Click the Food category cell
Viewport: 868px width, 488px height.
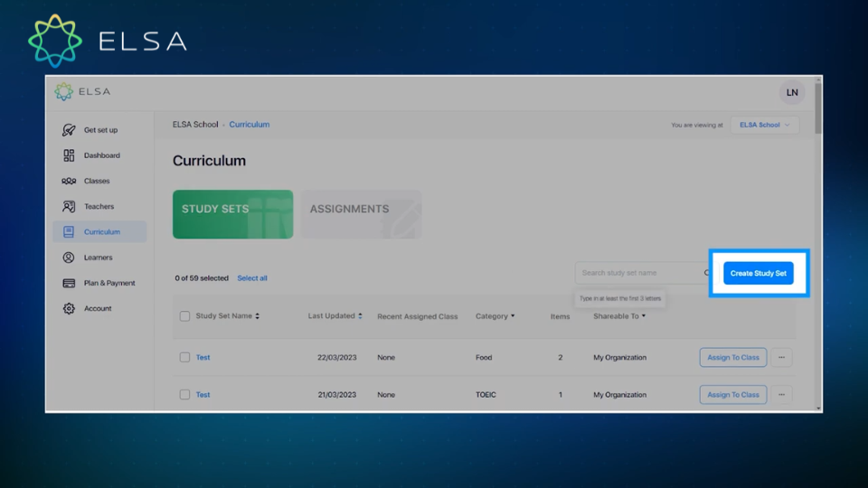click(x=484, y=358)
